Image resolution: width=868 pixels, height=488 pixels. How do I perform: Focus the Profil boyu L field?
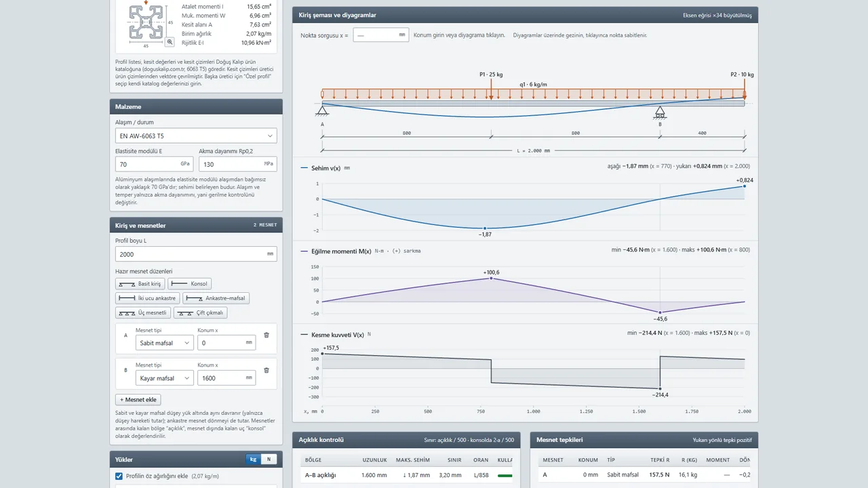(196, 254)
